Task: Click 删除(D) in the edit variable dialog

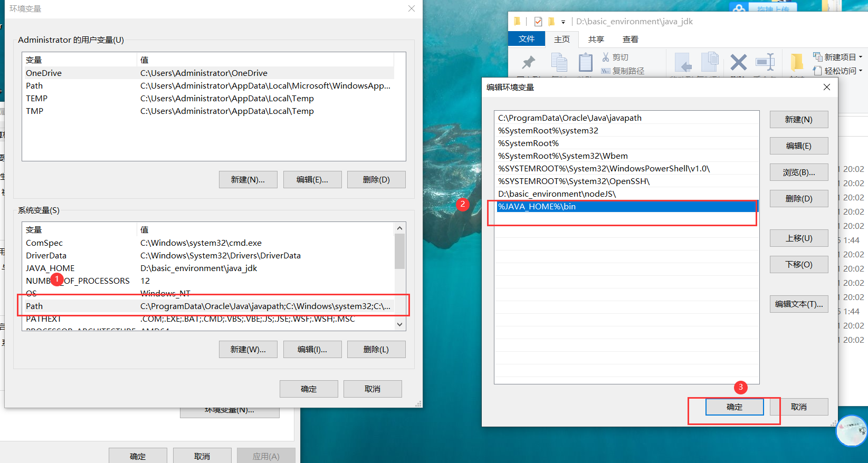Action: (799, 199)
